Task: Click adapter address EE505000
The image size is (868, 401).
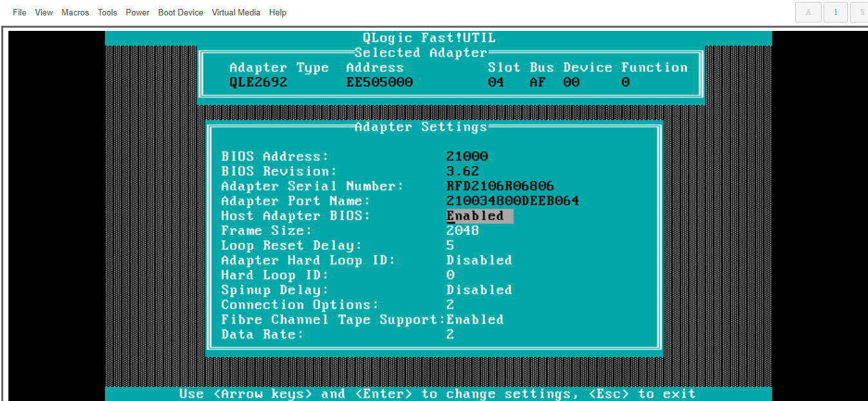Action: 379,82
